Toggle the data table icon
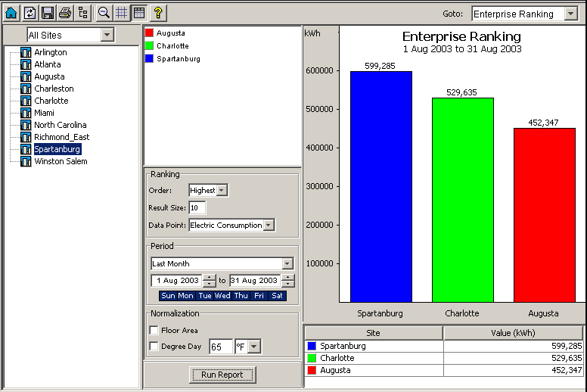Image resolution: width=587 pixels, height=392 pixels. coord(138,13)
